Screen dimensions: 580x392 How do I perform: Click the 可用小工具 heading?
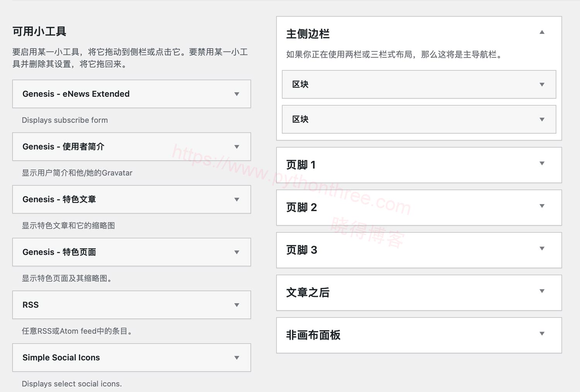click(39, 31)
